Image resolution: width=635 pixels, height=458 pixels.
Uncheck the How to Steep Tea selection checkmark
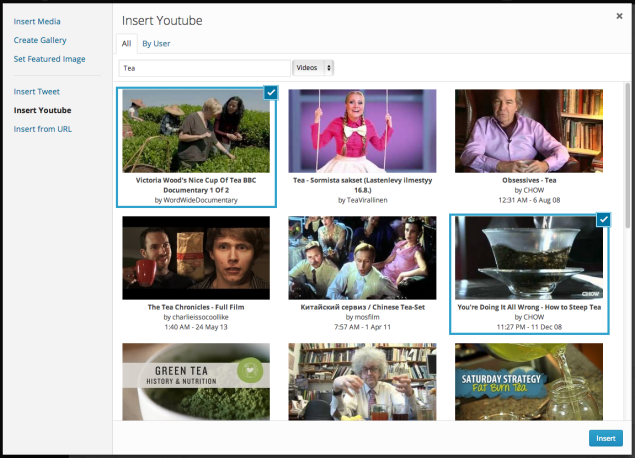point(603,219)
